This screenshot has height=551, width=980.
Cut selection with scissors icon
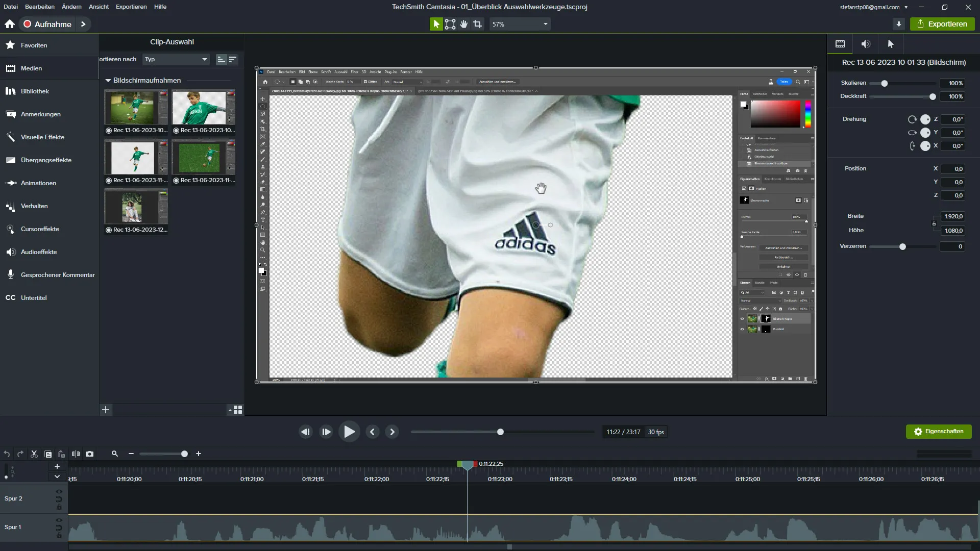[34, 454]
